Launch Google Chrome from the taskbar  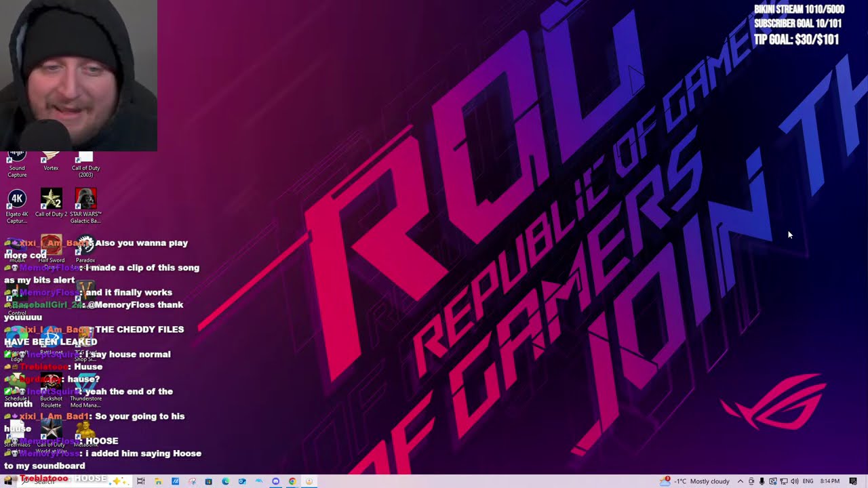(292, 481)
